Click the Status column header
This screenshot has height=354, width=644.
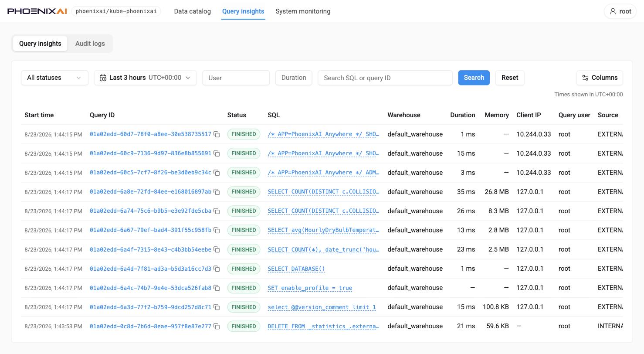(237, 115)
